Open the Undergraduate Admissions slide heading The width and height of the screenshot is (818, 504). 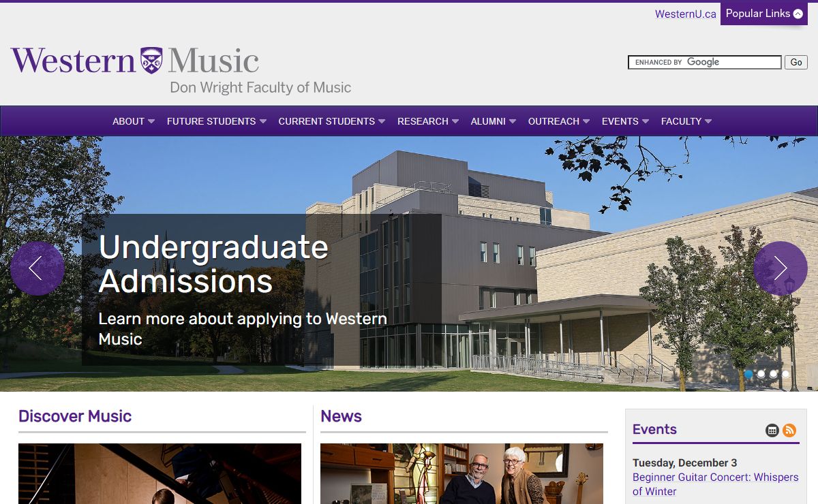click(x=213, y=264)
